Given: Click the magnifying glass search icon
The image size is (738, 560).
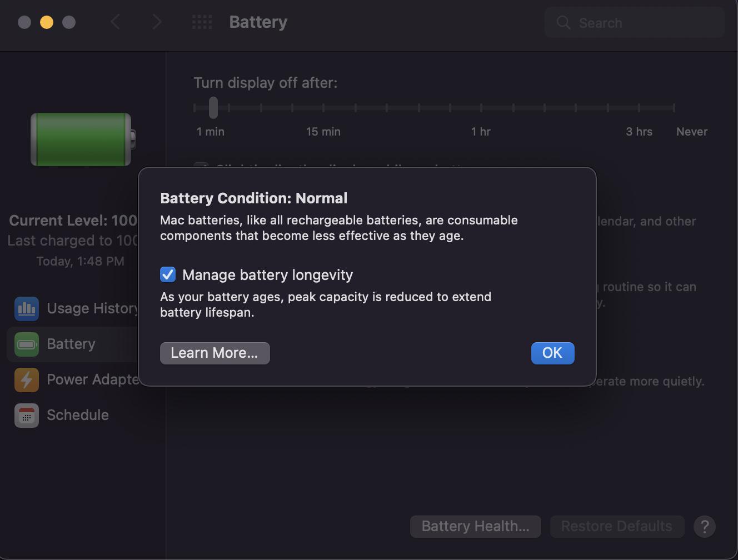Looking at the screenshot, I should [564, 23].
